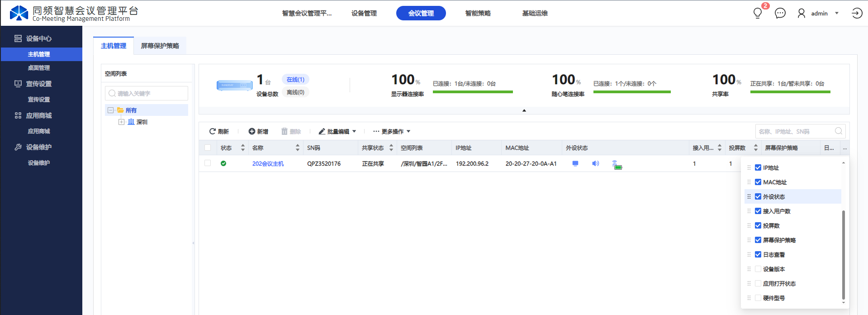Click the 新增 button
868x315 pixels.
tap(258, 131)
